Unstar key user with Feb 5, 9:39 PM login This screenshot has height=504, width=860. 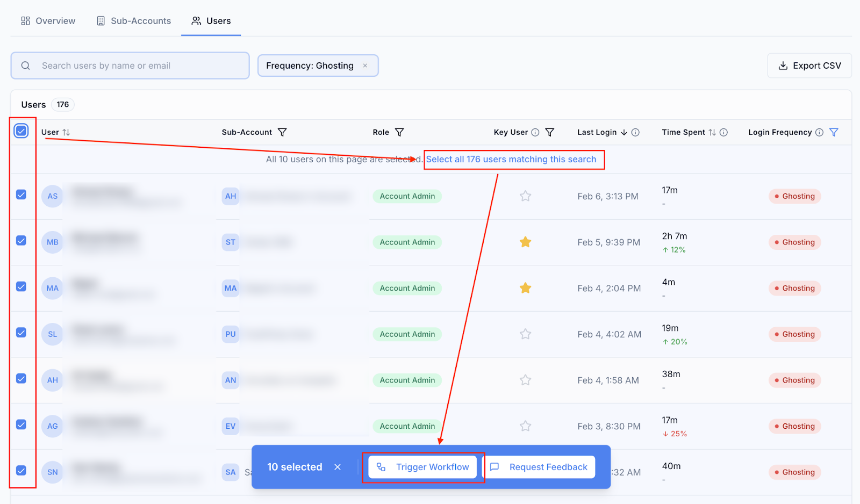pos(526,242)
